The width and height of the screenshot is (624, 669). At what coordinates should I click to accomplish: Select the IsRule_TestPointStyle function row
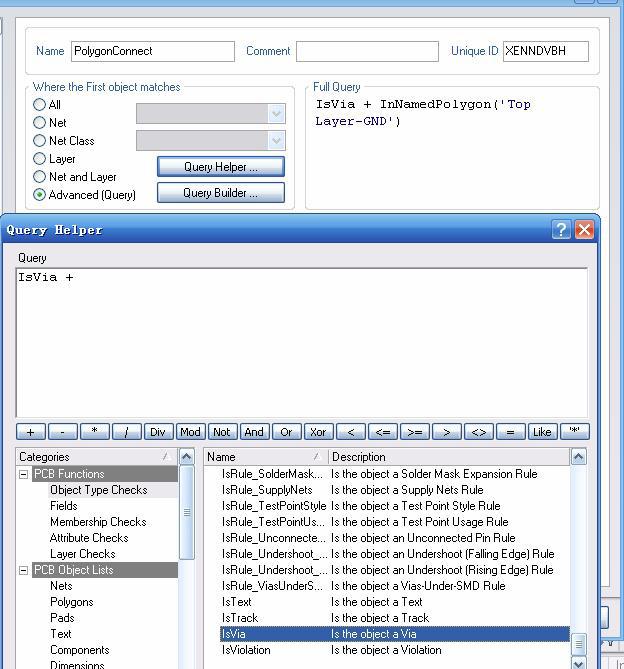click(x=395, y=506)
